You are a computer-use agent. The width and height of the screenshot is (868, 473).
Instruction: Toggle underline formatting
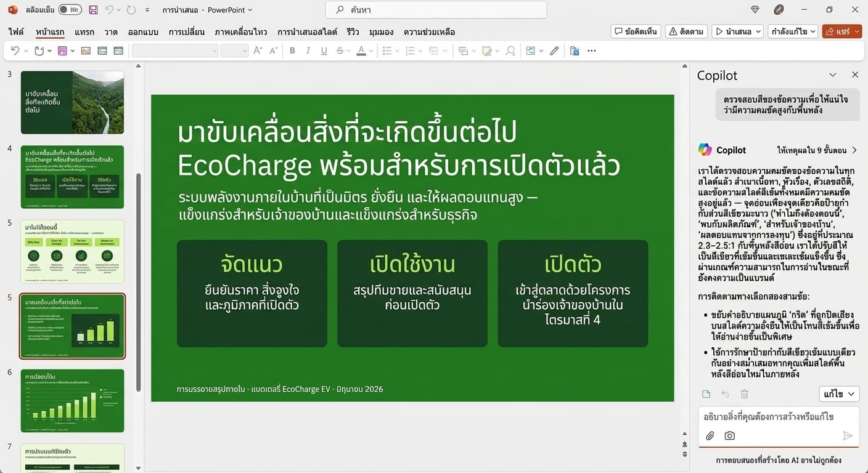click(x=324, y=51)
